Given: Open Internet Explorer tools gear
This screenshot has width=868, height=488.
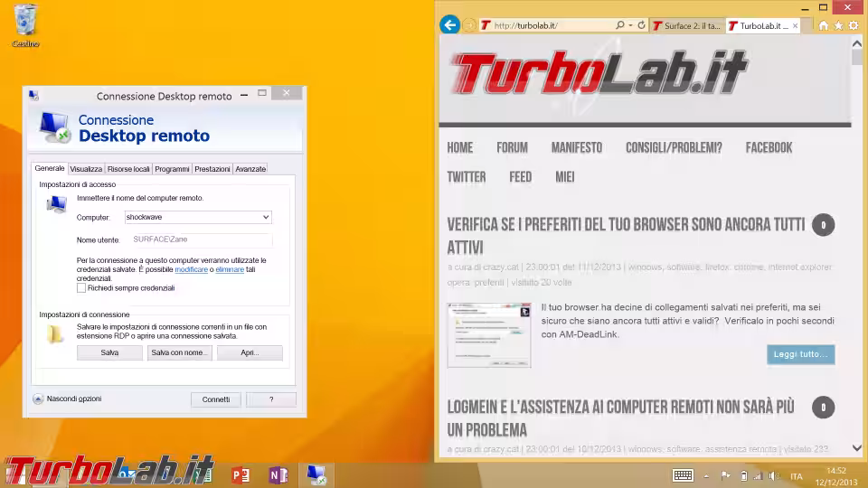Looking at the screenshot, I should pyautogui.click(x=853, y=25).
